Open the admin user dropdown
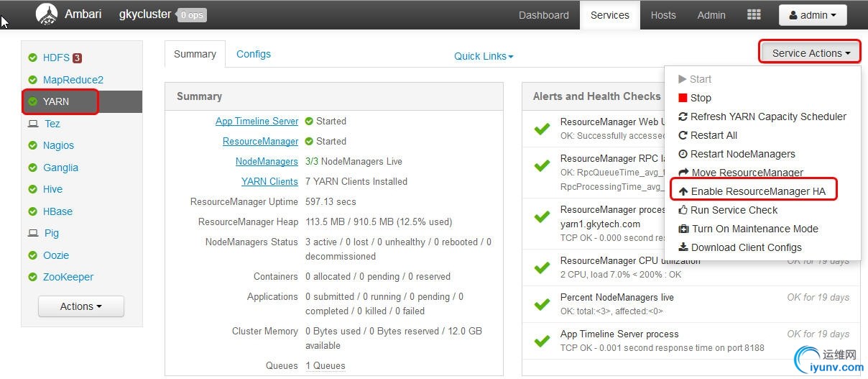This screenshot has width=868, height=379. click(812, 15)
